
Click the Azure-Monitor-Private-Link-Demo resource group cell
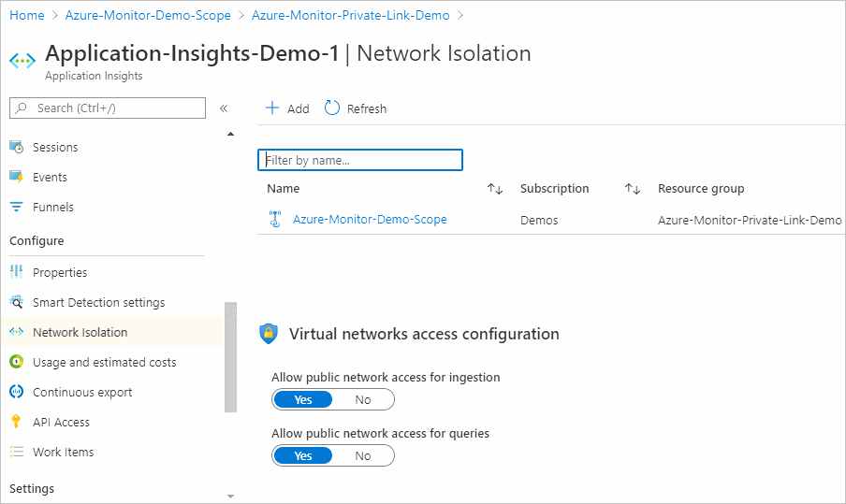750,220
